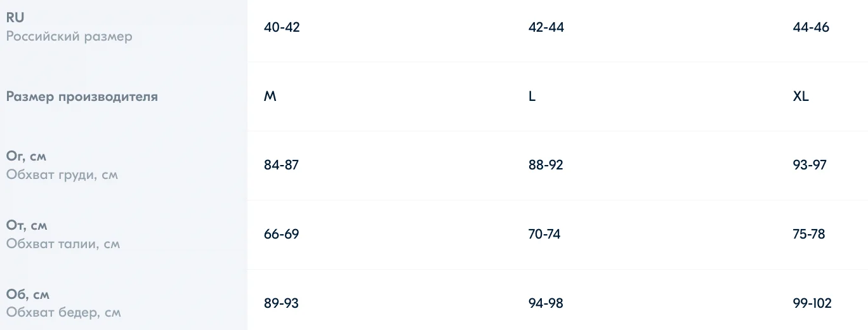
Task: Click waist measurement 70-74 value
Action: [x=544, y=234]
